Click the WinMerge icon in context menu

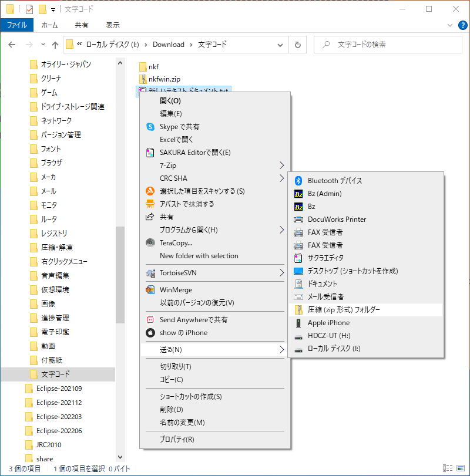coord(150,289)
